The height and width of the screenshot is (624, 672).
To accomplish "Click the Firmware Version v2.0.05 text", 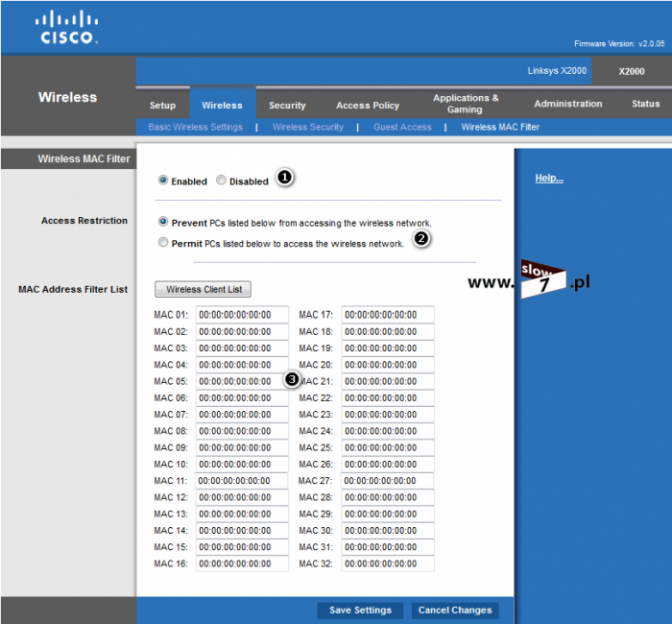I will tap(619, 44).
